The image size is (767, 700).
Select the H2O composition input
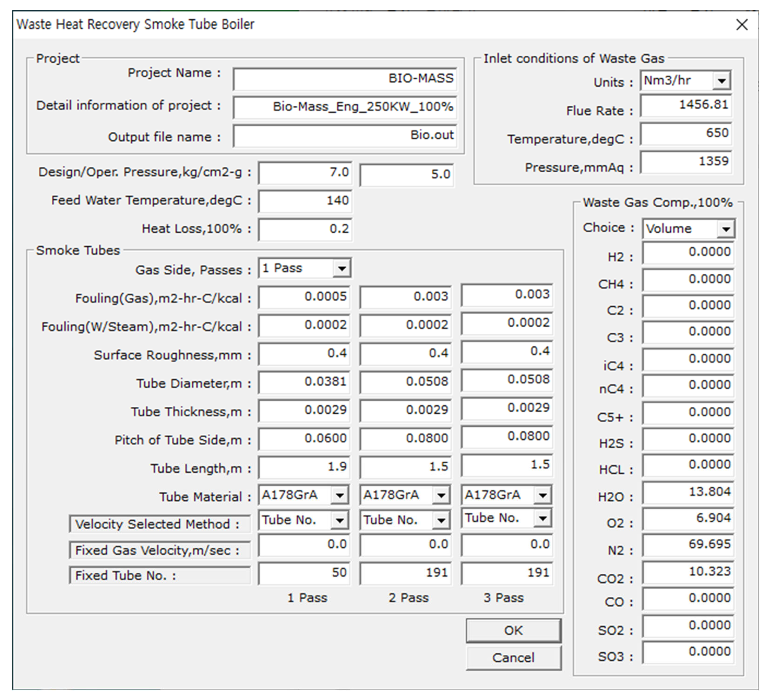click(687, 492)
